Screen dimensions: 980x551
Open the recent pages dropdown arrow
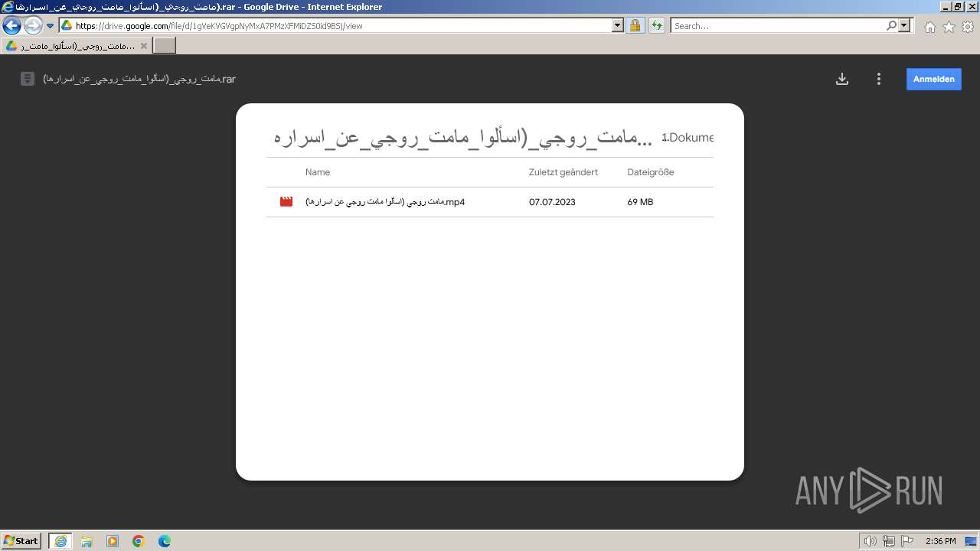(x=51, y=25)
